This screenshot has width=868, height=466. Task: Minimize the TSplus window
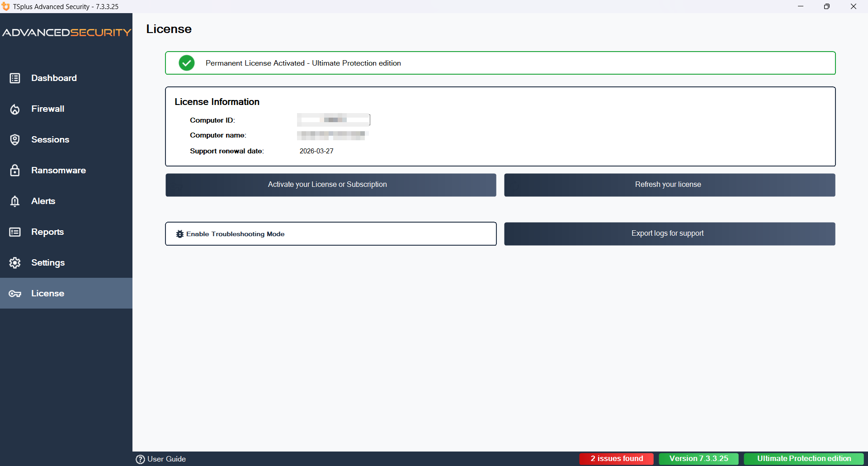coord(801,6)
